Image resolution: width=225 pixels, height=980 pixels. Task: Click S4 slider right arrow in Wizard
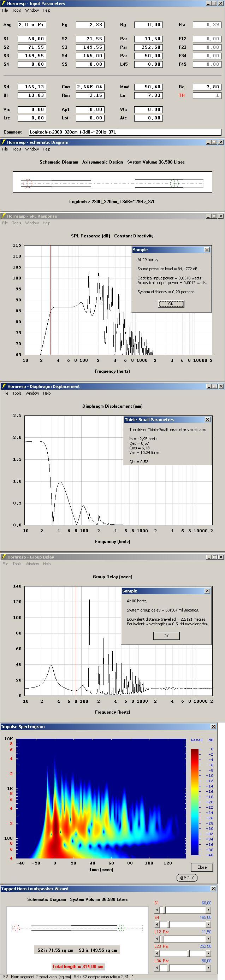(208, 925)
